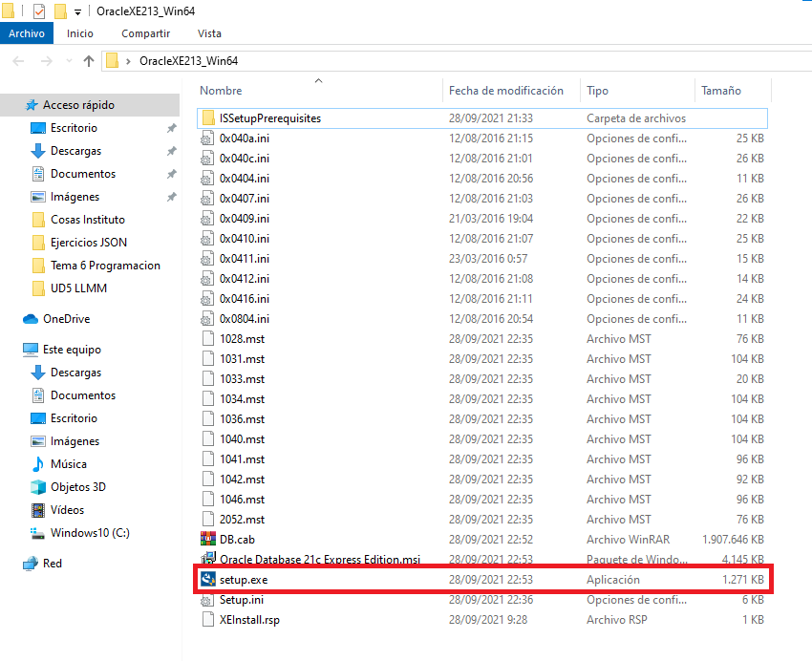Image resolution: width=812 pixels, height=661 pixels.
Task: Open the Ejercicios JSON pinned folder
Action: tap(88, 243)
